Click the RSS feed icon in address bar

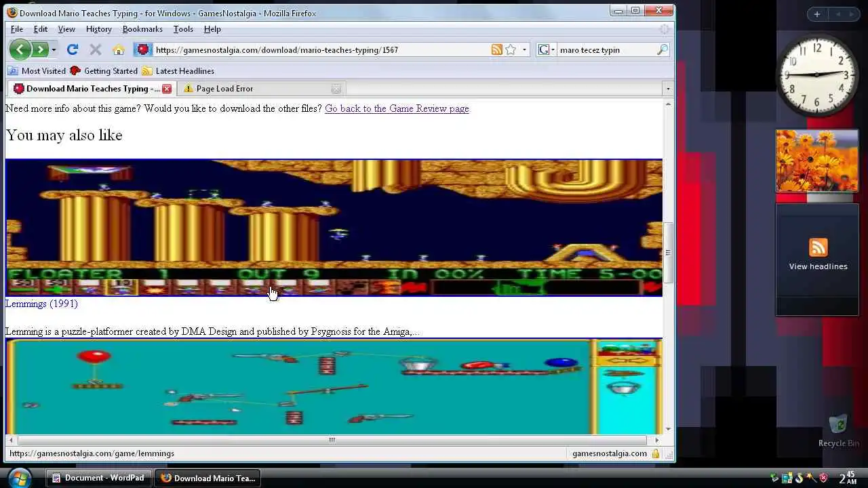click(x=497, y=49)
